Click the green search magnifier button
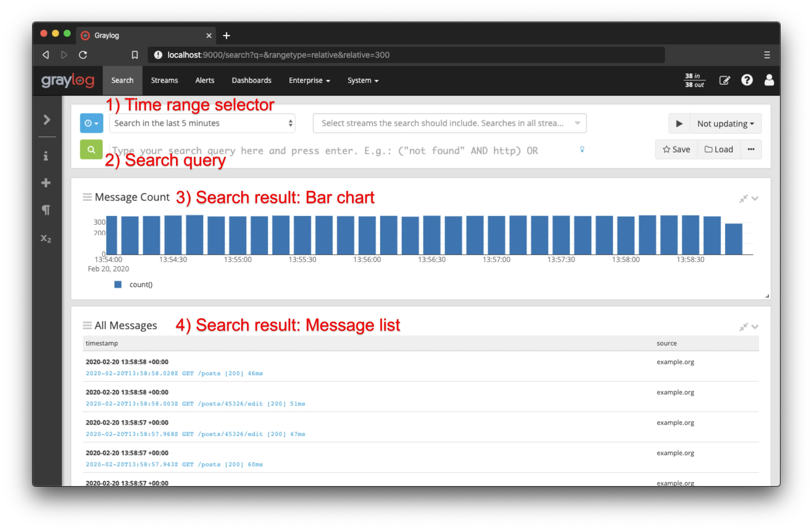The width and height of the screenshot is (812, 529). point(91,149)
